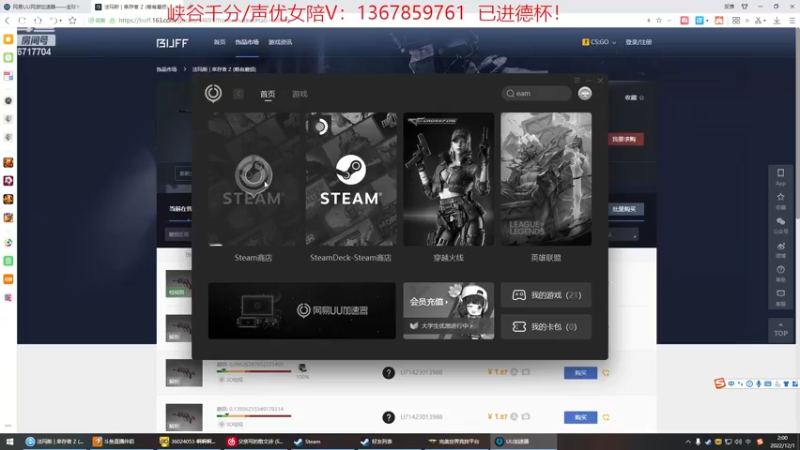Screen dimensions: 800x450
Task: Select the 英雄联盟 League of Legends card
Action: click(546, 179)
